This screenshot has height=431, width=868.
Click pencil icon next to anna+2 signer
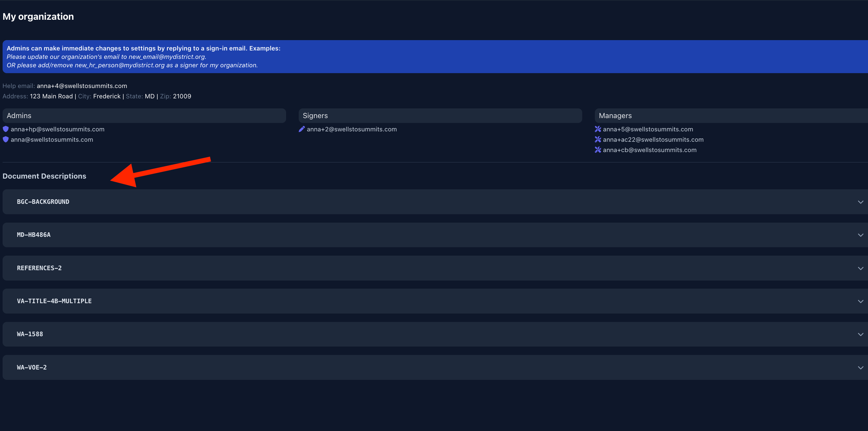coord(302,129)
